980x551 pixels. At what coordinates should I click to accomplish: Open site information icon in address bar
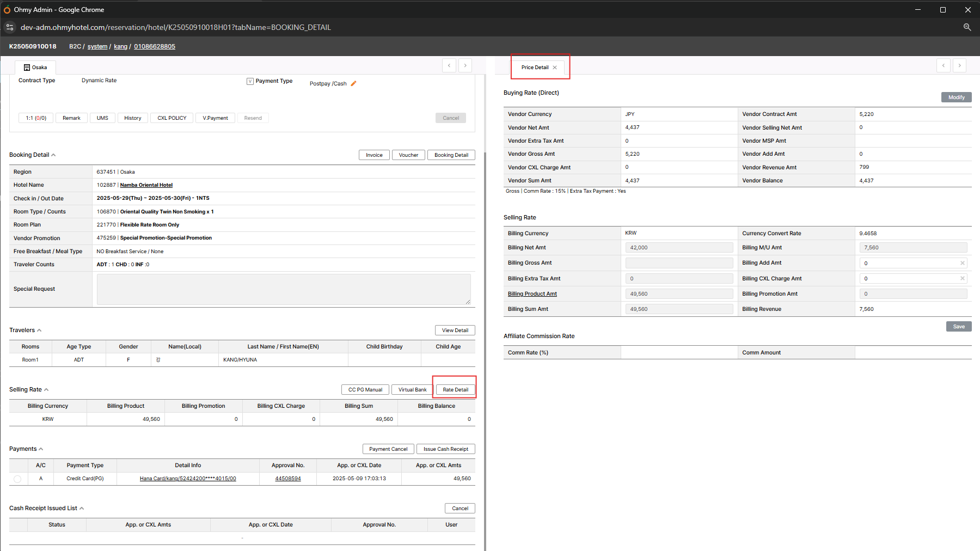(x=10, y=27)
